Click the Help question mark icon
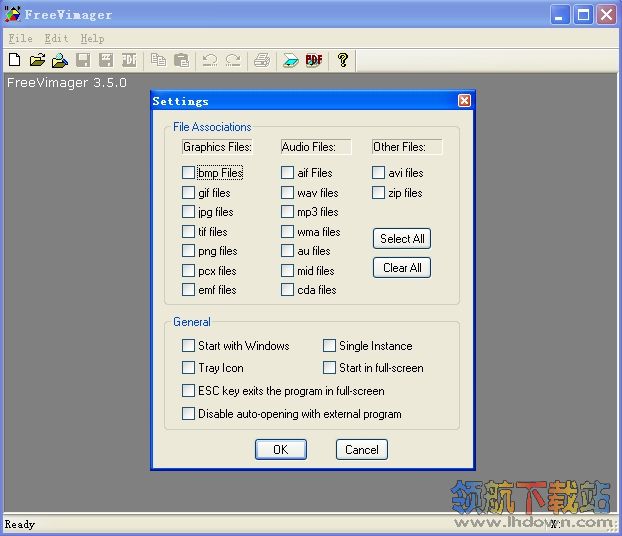Viewport: 622px width, 536px height. tap(343, 60)
